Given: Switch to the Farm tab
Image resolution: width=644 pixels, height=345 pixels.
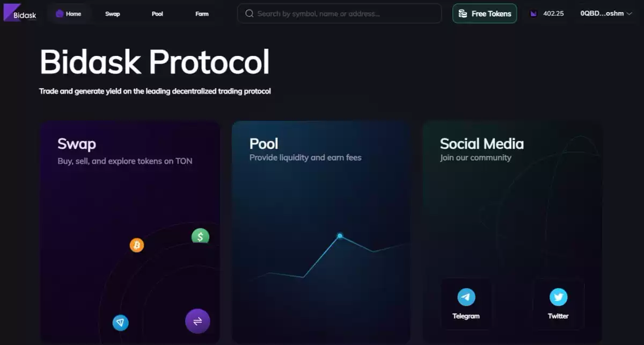Looking at the screenshot, I should pos(202,13).
